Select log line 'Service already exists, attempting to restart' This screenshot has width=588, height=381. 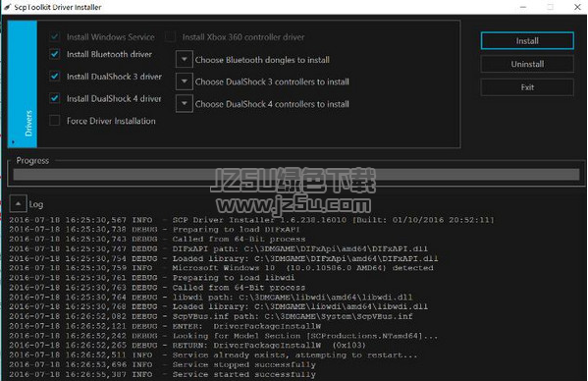213,354
